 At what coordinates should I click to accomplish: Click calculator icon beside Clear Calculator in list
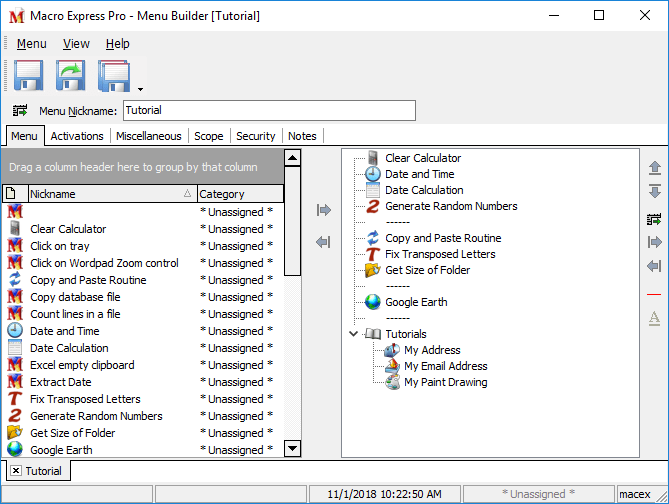click(15, 229)
